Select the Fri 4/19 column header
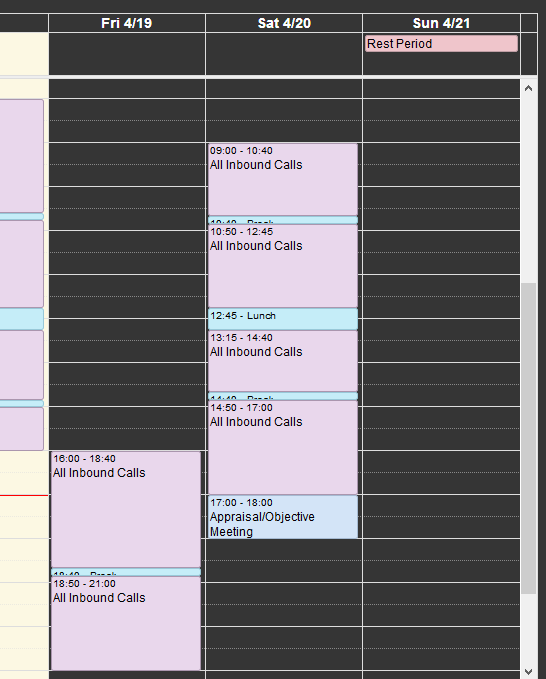Image resolution: width=546 pixels, height=679 pixels. tap(127, 23)
